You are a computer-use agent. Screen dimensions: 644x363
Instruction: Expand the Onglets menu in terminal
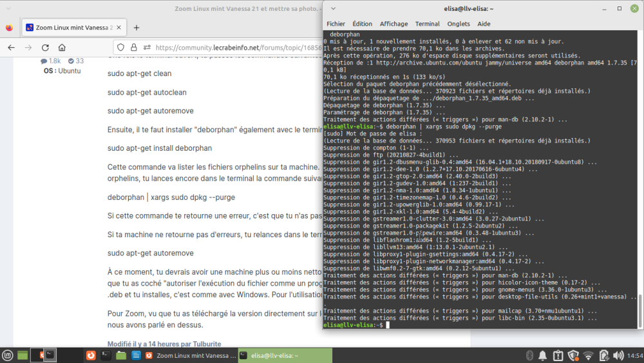459,24
